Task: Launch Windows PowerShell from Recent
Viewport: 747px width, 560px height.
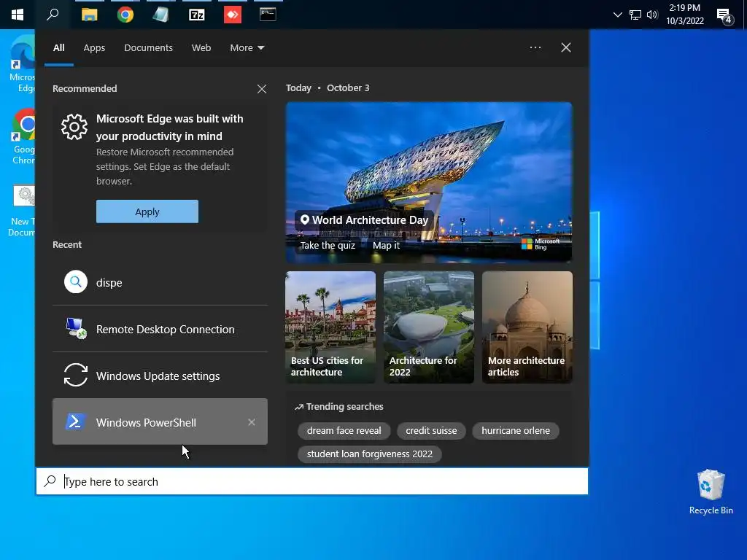Action: [x=160, y=422]
